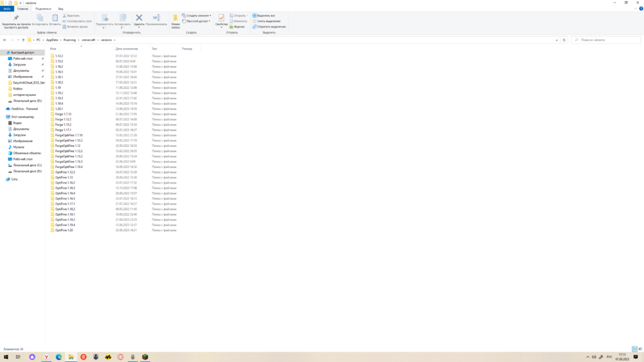Click Выделить все (Select all)
Screen dimensions: 644x362
263,15
